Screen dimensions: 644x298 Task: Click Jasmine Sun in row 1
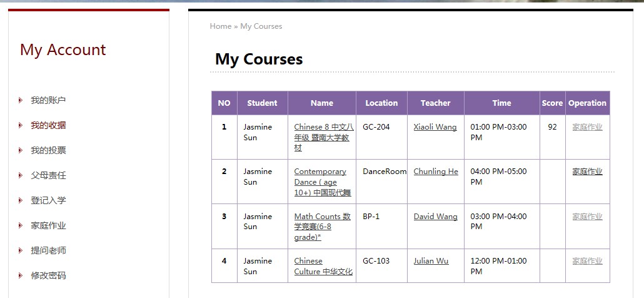click(258, 132)
